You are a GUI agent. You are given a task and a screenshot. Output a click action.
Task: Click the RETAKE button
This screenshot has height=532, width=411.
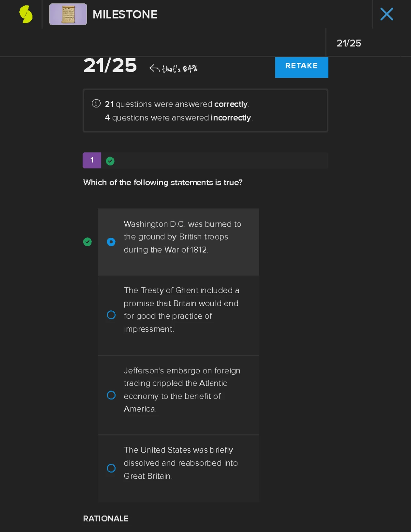coord(301,66)
